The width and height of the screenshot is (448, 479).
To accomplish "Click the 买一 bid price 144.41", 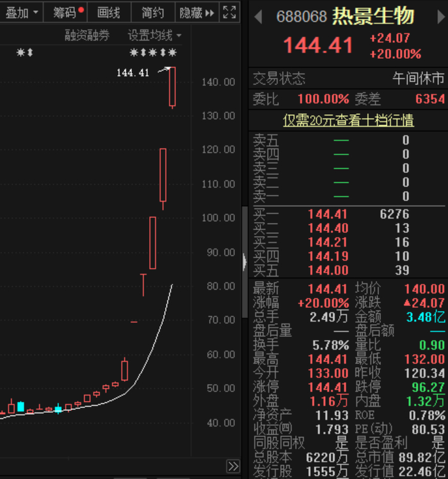I will (x=328, y=214).
